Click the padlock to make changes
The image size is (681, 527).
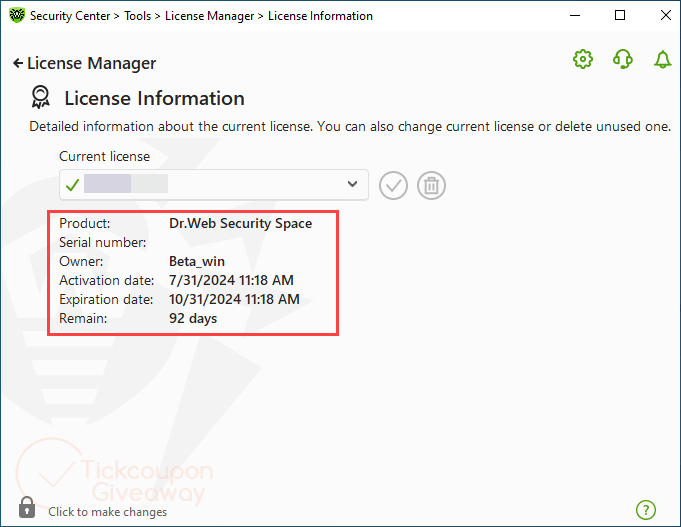point(27,507)
